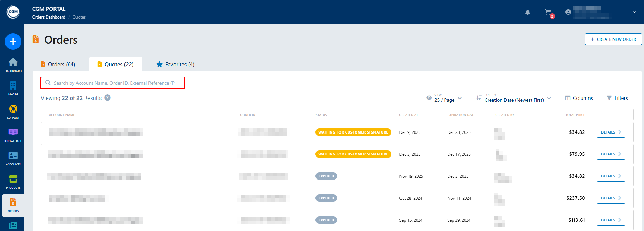Click the Create New Order button
Image resolution: width=644 pixels, height=231 pixels.
[x=613, y=39]
